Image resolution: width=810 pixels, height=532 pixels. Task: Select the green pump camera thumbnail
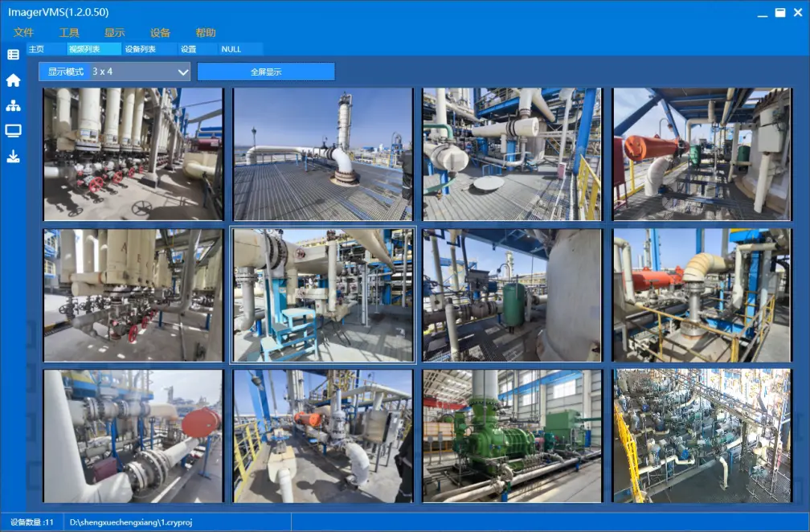[512, 436]
